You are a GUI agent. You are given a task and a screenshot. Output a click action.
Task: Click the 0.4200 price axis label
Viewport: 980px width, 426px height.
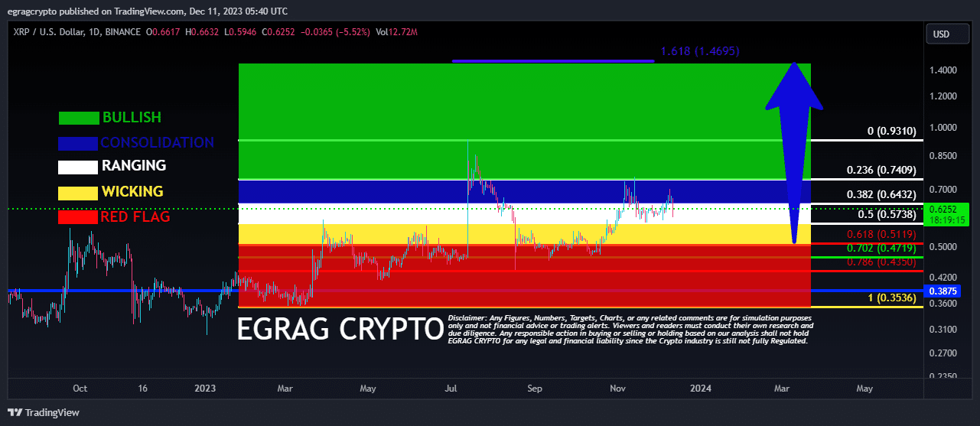coord(943,278)
